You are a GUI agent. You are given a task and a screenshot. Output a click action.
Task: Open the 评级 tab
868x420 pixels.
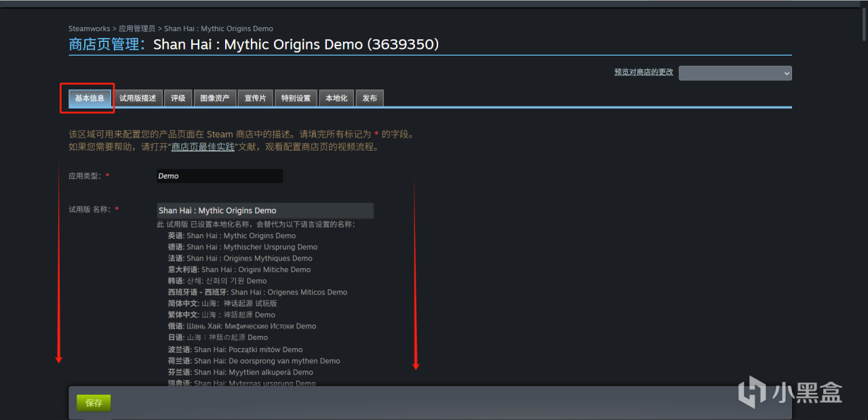coord(178,98)
